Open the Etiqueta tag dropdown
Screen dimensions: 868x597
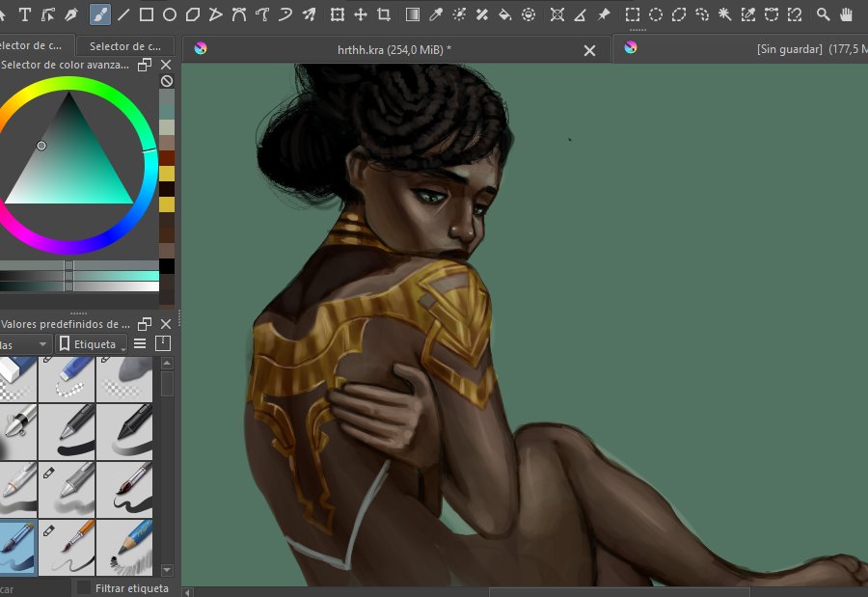point(91,344)
